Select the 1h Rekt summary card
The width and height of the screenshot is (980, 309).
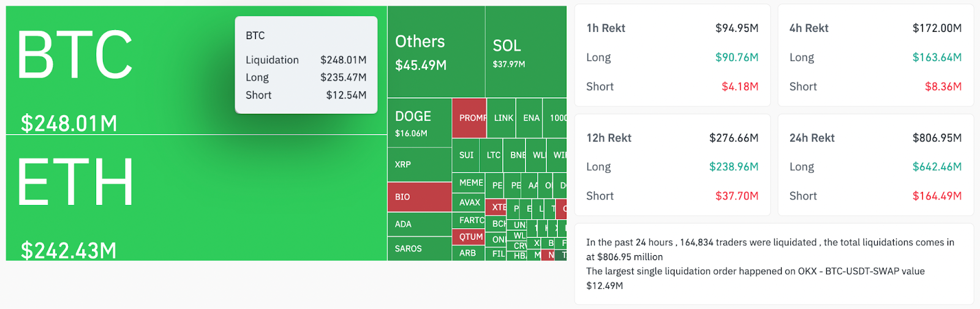pyautogui.click(x=672, y=56)
